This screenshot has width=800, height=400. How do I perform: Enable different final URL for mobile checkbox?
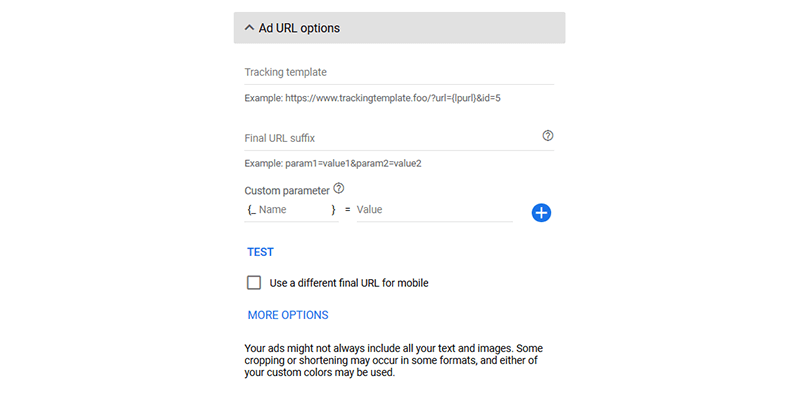coord(254,283)
